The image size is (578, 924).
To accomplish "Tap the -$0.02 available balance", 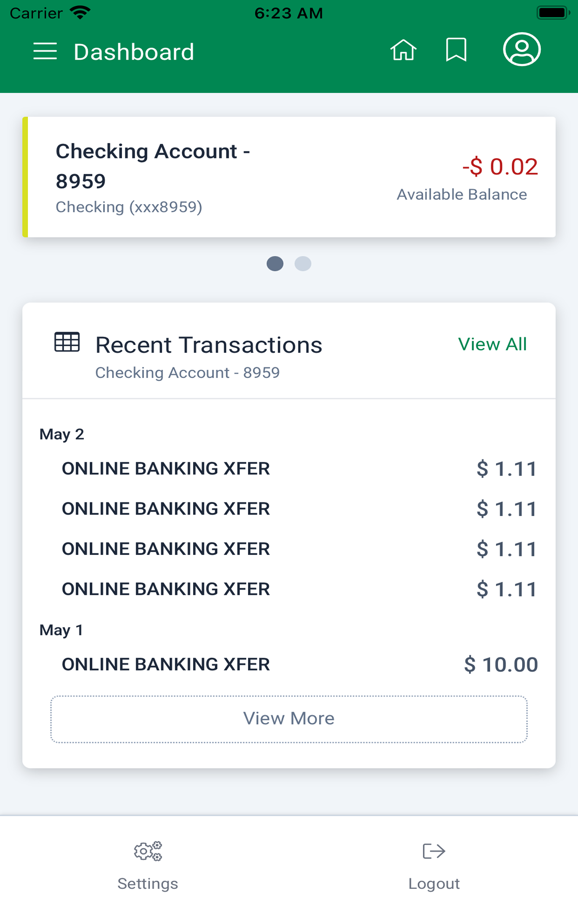I will tap(500, 167).
